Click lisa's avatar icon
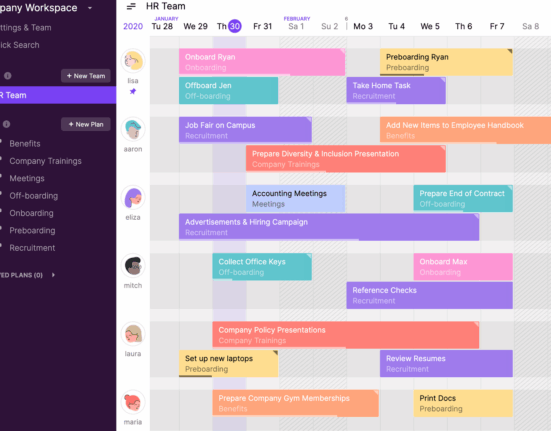 (x=133, y=61)
